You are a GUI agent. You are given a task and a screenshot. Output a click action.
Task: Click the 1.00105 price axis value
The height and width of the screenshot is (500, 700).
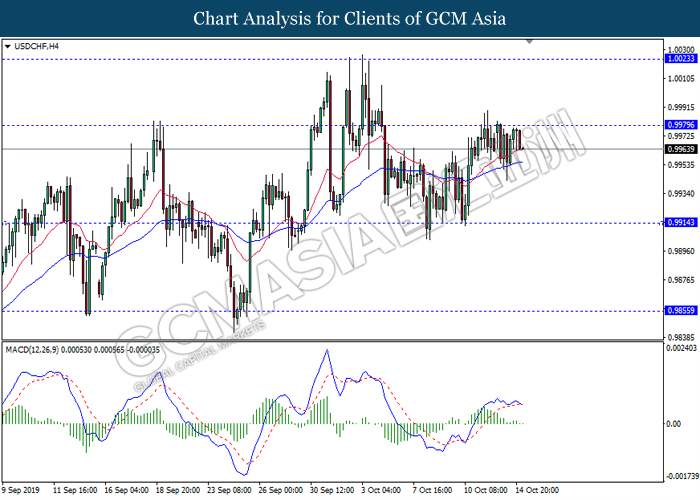(x=681, y=79)
